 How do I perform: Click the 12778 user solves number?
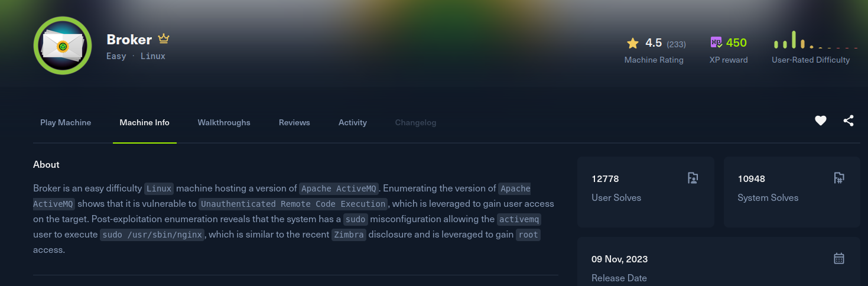coord(605,178)
